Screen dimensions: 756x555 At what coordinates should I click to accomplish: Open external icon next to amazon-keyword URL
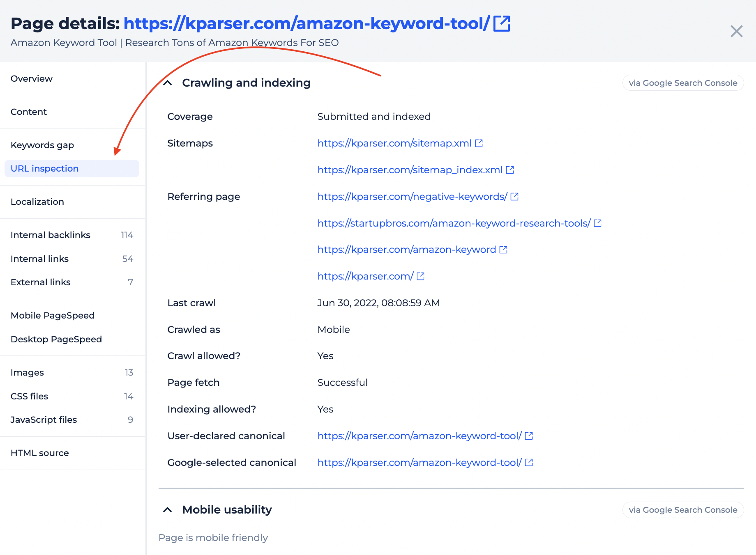coord(503,250)
